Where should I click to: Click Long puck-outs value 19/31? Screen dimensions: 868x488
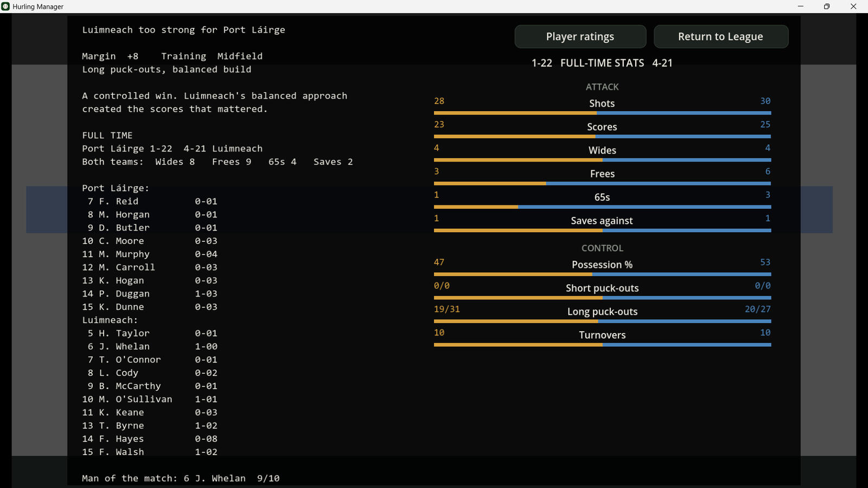tap(447, 309)
